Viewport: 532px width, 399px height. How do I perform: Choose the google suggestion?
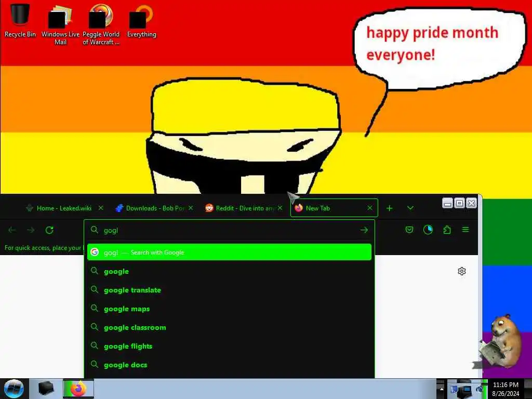[x=229, y=271]
